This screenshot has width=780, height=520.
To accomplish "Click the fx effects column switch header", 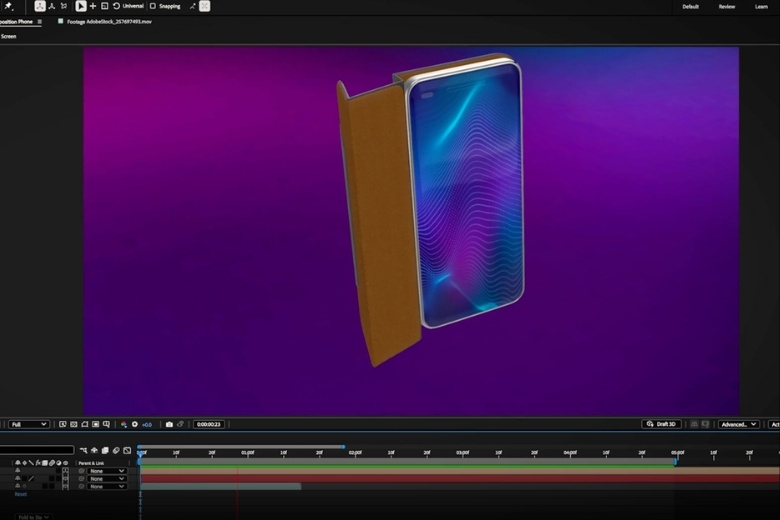I will 38,463.
